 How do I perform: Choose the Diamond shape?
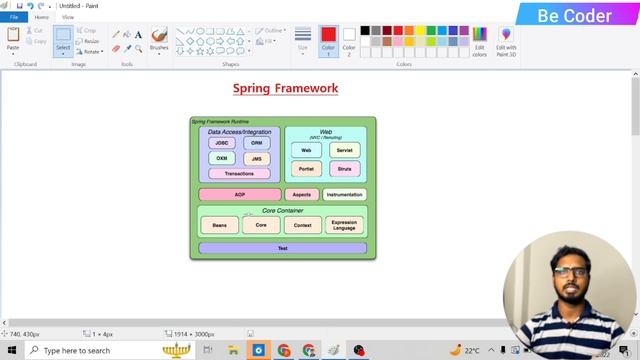tap(190, 41)
